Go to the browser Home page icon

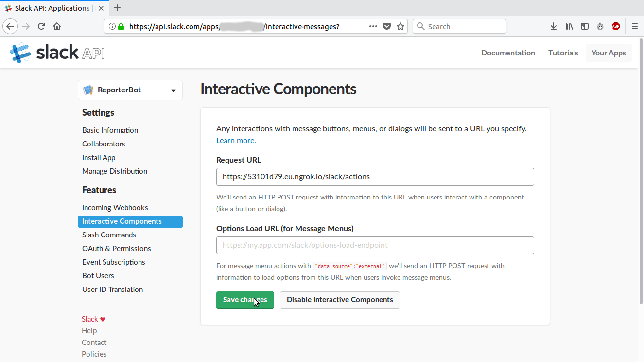pyautogui.click(x=57, y=26)
